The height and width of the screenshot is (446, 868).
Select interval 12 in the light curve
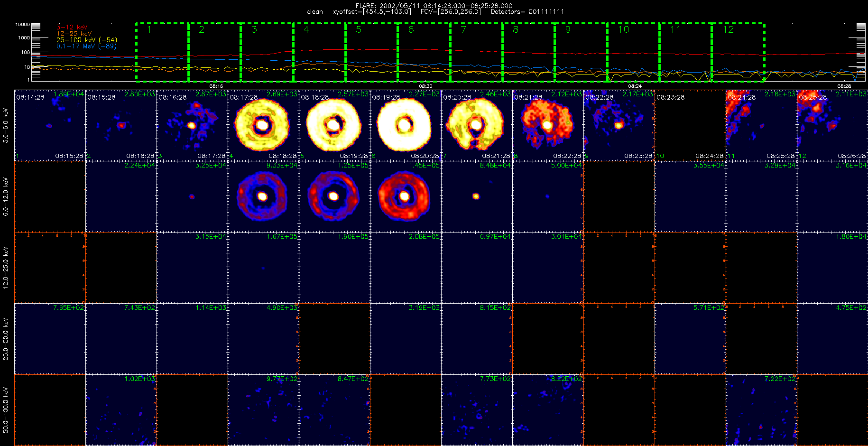coord(738,52)
